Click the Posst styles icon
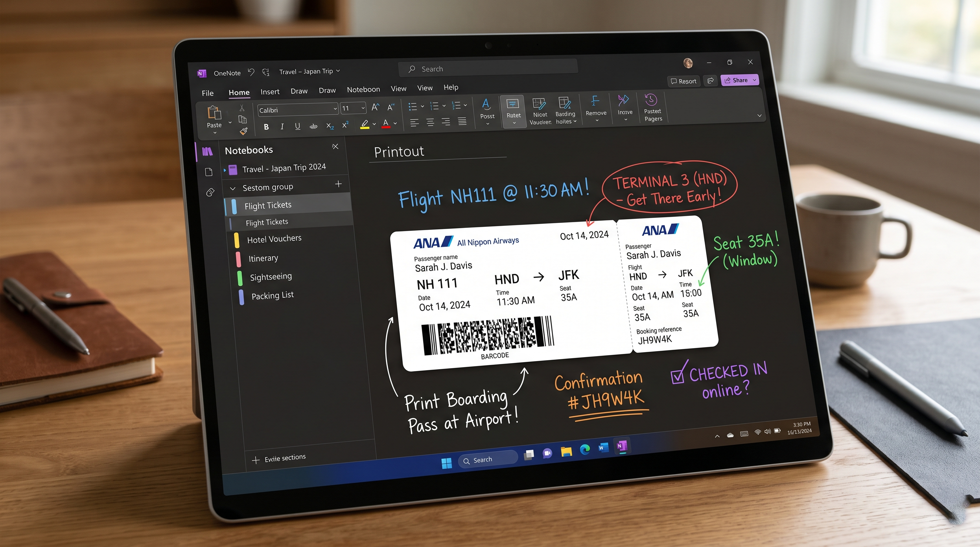Viewport: 980px width, 547px height. pyautogui.click(x=486, y=104)
